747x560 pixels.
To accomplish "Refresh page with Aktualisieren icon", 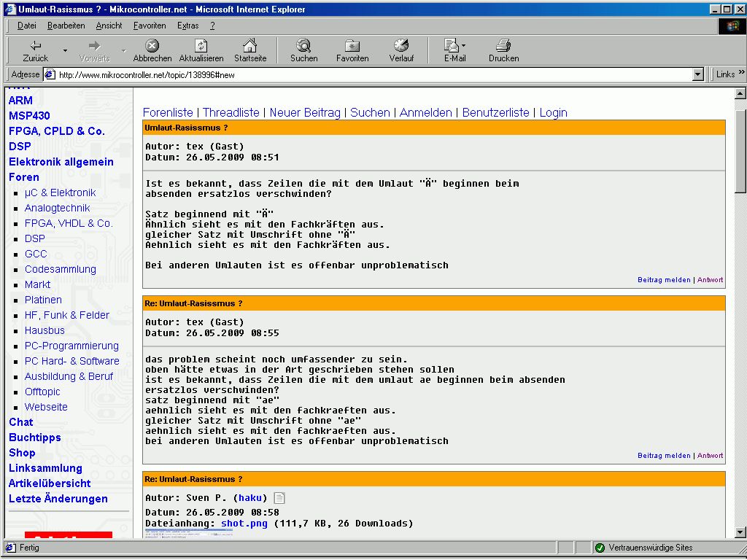I will coord(201,46).
